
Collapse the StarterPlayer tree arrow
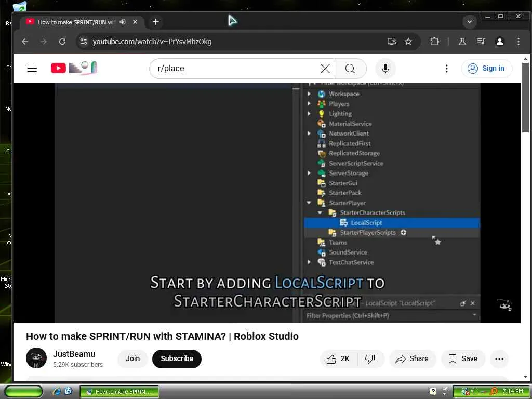pyautogui.click(x=309, y=203)
